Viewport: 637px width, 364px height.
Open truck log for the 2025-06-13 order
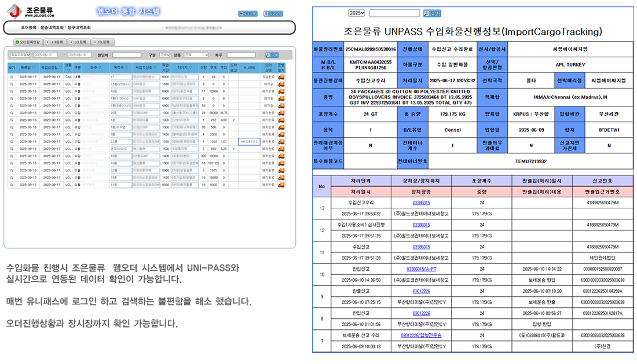281,178
